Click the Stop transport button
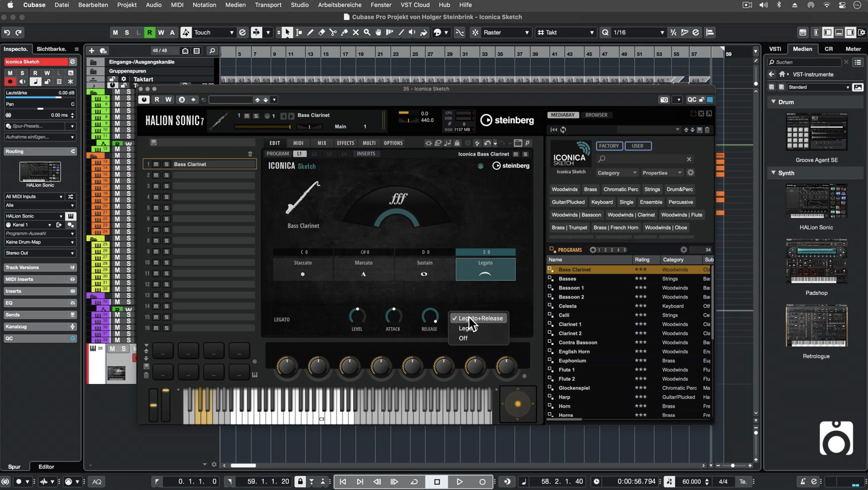The height and width of the screenshot is (490, 868). click(x=437, y=482)
